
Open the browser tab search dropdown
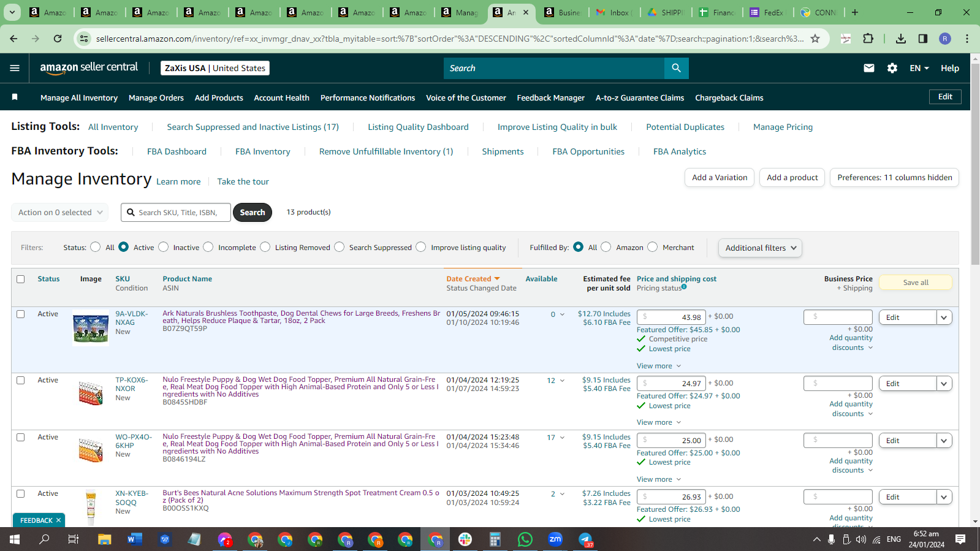[12, 12]
